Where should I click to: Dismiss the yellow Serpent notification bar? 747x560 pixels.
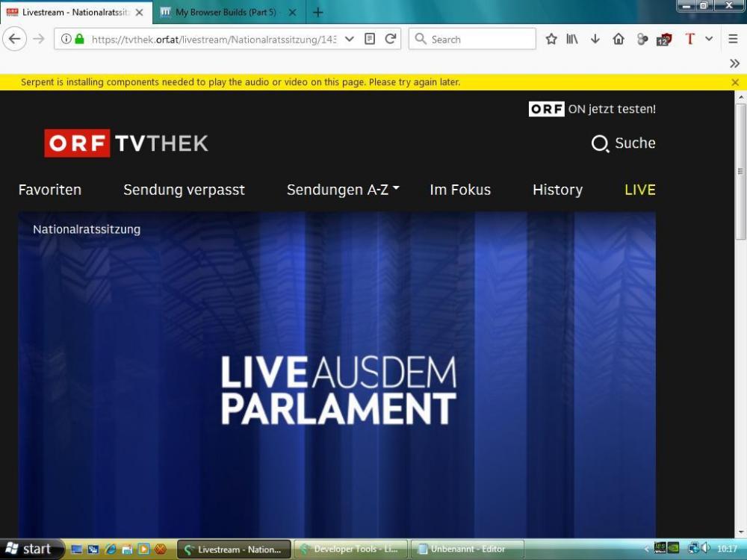pyautogui.click(x=735, y=82)
